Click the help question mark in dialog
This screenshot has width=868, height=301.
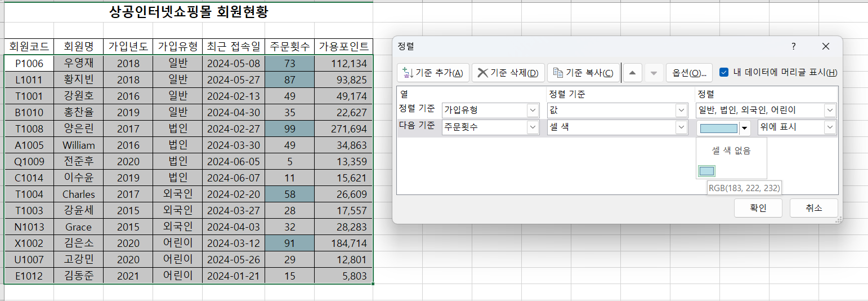(794, 46)
